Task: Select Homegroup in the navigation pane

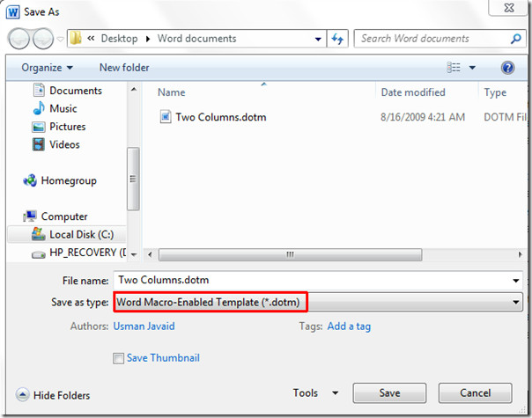Action: (x=69, y=180)
